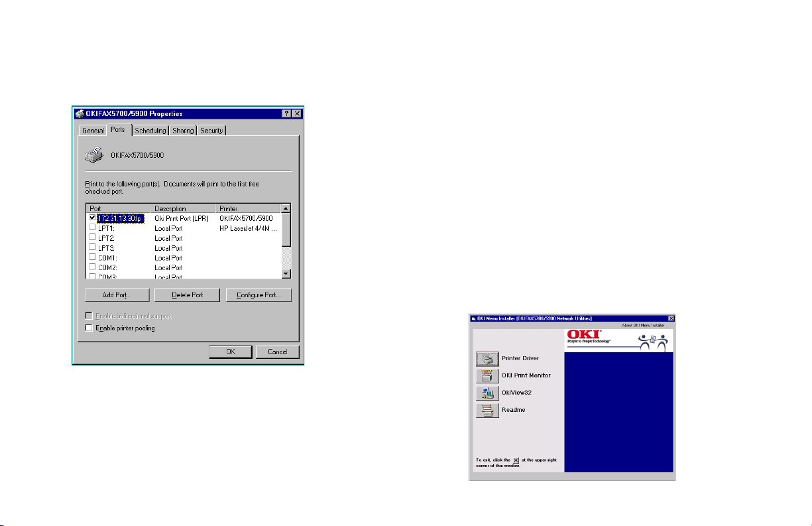Click the Delete Port button

click(188, 295)
